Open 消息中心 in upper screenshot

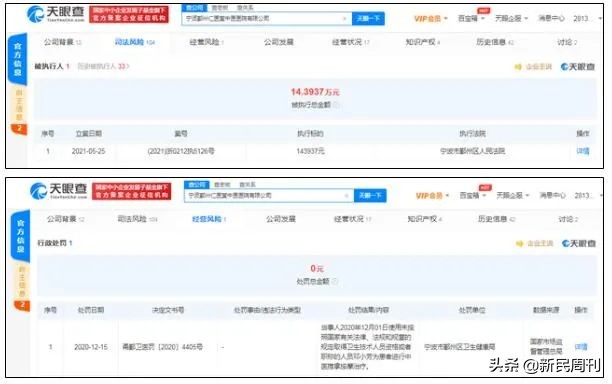pos(552,18)
